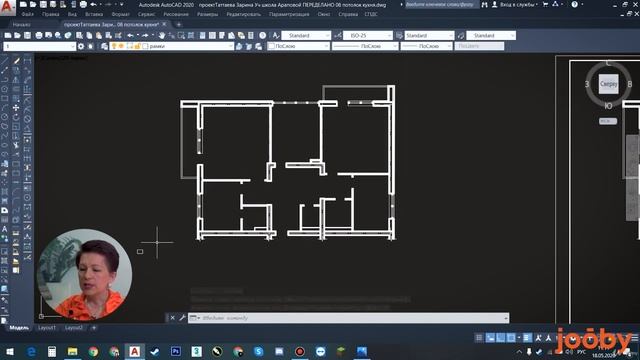640x360 pixels.
Task: Open Quick Access Plot icon in title bar
Action: pos(83,4)
